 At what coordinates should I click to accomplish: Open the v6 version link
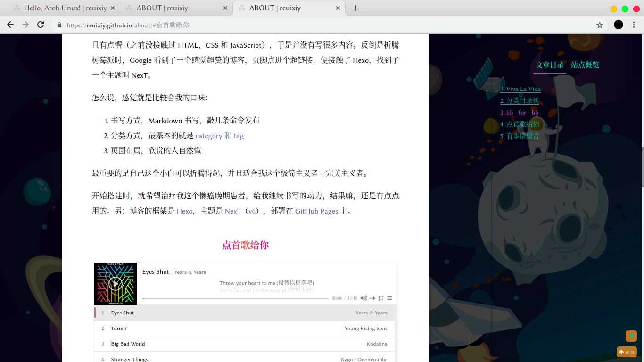pyautogui.click(x=252, y=211)
